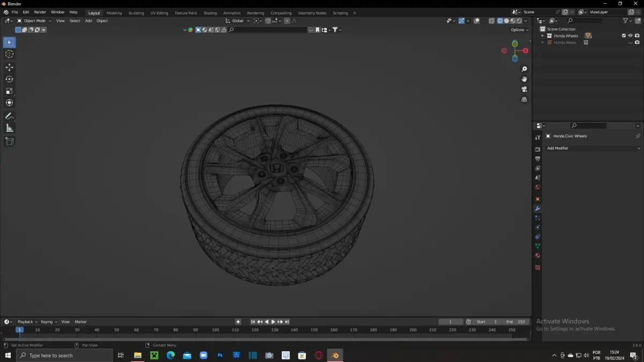Open the Playback dropdown in timeline

(x=27, y=322)
